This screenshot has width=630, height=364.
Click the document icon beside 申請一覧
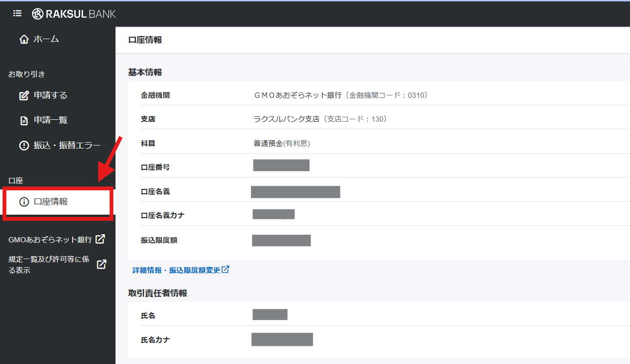24,121
